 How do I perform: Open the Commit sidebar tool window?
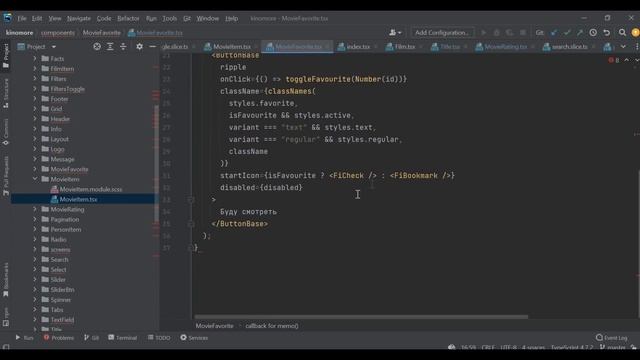6,131
